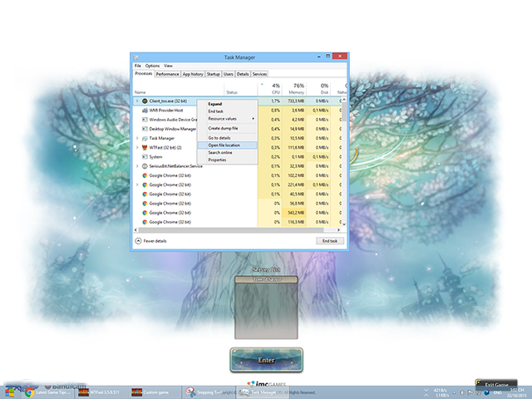This screenshot has width=532, height=399.
Task: Open the Startup tab
Action: click(x=213, y=74)
